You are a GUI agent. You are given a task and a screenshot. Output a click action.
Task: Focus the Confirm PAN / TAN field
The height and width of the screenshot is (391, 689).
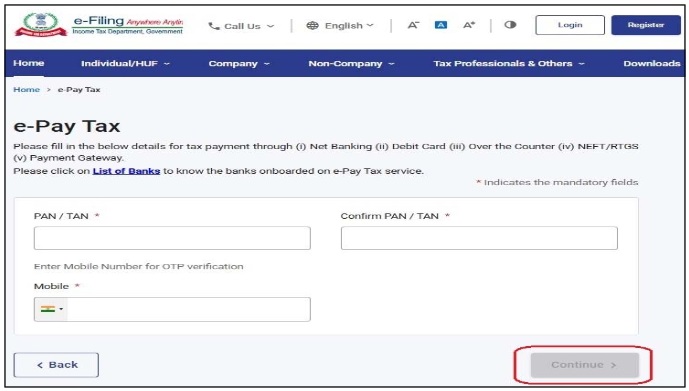click(479, 238)
